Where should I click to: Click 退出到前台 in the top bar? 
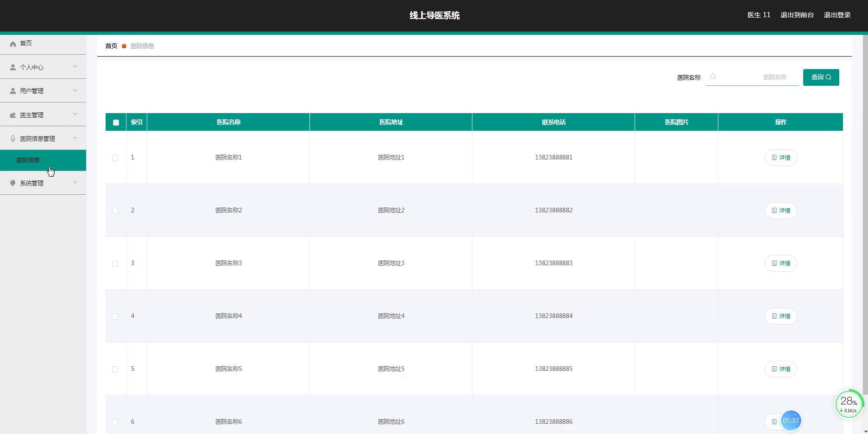[797, 15]
